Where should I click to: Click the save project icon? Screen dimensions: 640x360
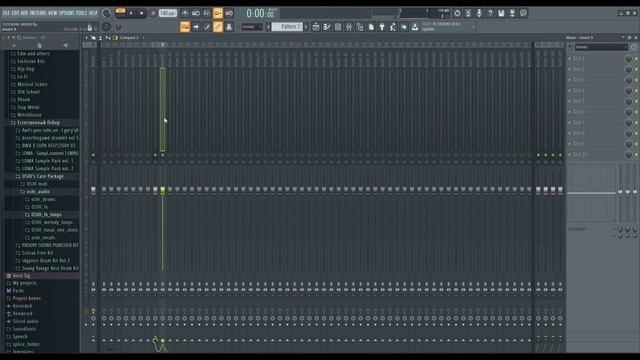click(501, 13)
